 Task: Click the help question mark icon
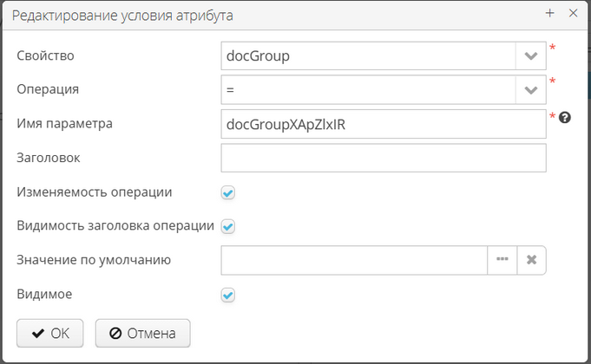[565, 118]
